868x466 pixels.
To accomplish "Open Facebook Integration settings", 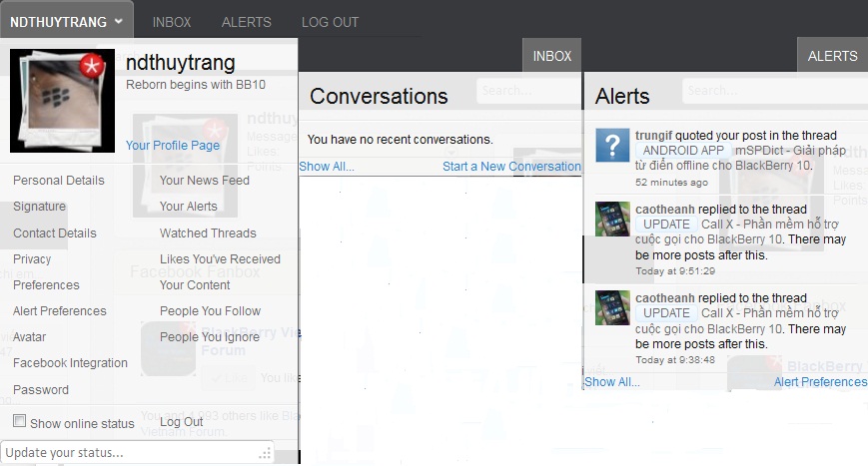I will (70, 363).
